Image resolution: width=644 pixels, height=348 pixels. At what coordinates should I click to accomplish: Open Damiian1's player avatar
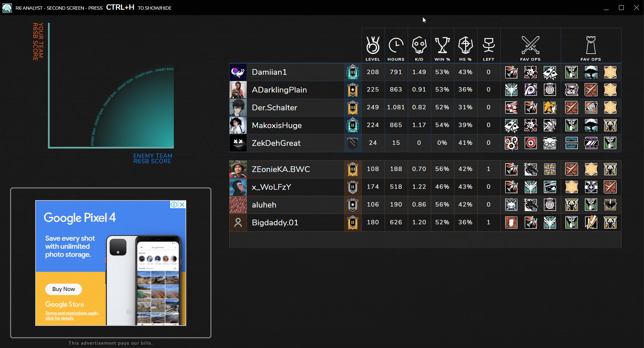pos(238,72)
